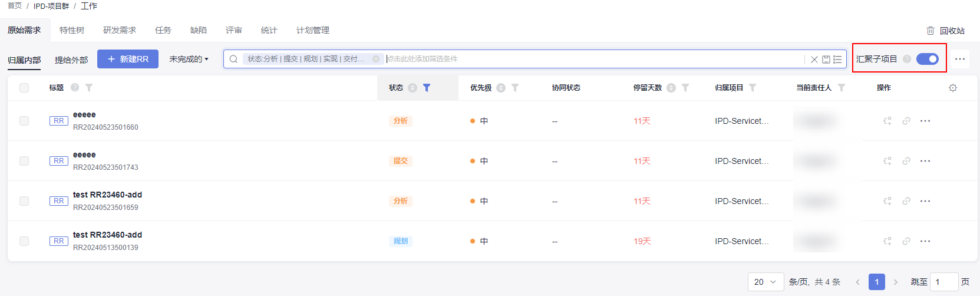
Task: Select the 提给外部 sub-tab
Action: 71,60
